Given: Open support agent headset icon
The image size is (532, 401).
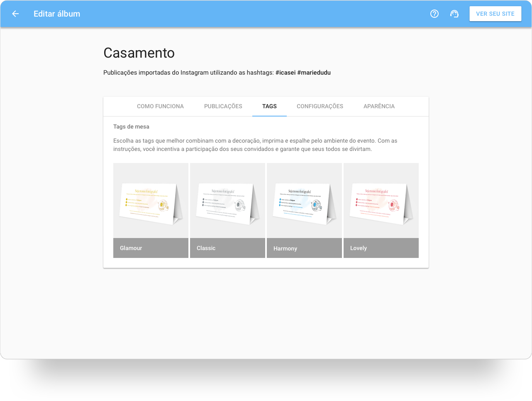Looking at the screenshot, I should [x=454, y=14].
